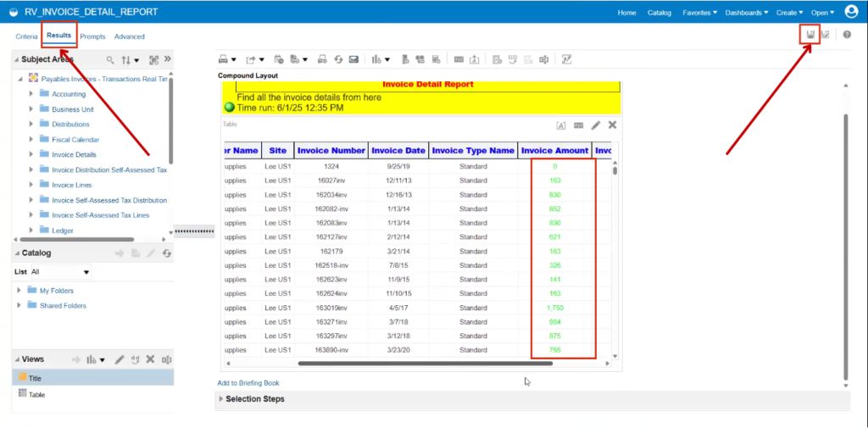The height and width of the screenshot is (428, 868).
Task: Click the Rename view icon on Table view header
Action: coord(578,125)
